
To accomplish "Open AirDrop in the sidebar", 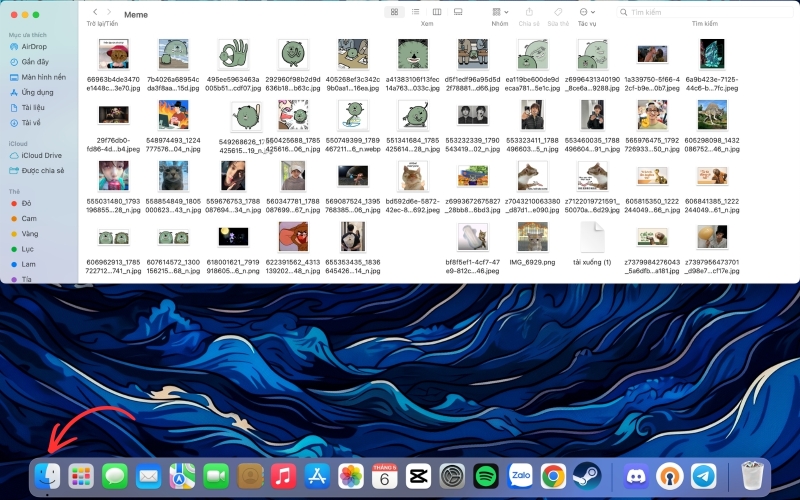I will (x=34, y=46).
